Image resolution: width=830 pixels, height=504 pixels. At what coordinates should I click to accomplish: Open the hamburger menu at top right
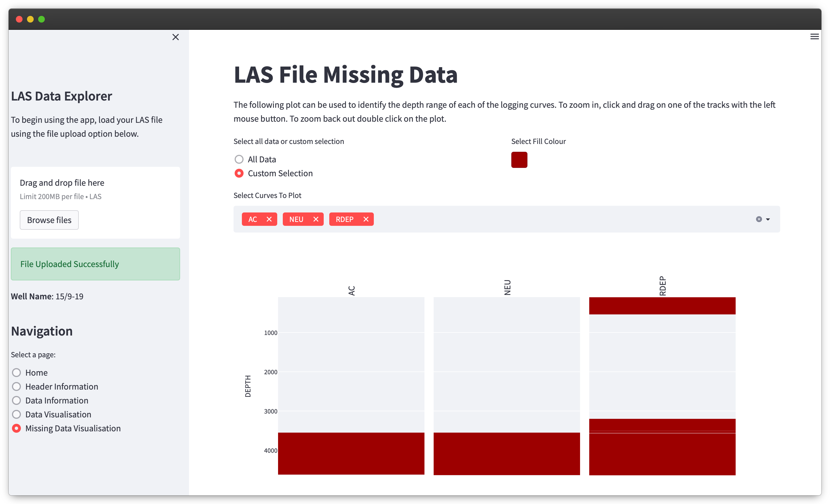pos(814,36)
